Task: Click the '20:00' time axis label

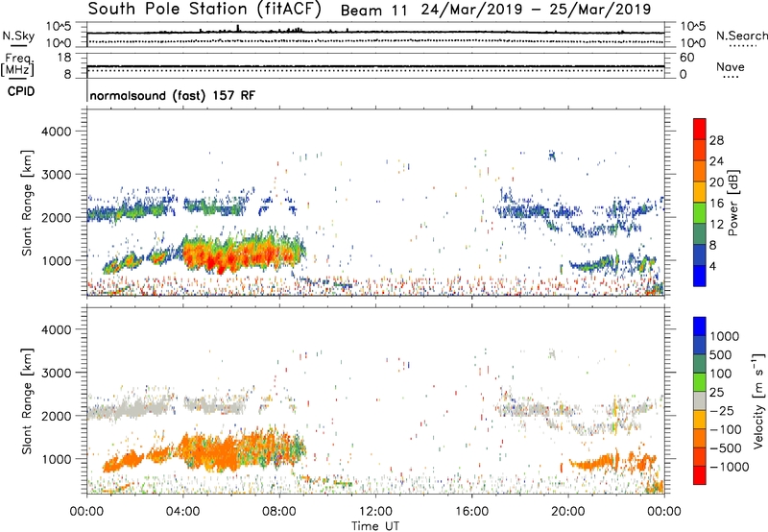Action: [x=568, y=512]
